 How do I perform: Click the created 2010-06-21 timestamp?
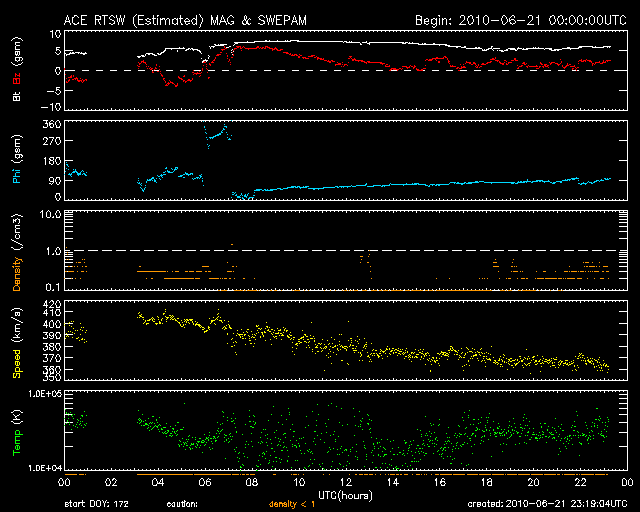click(x=547, y=504)
